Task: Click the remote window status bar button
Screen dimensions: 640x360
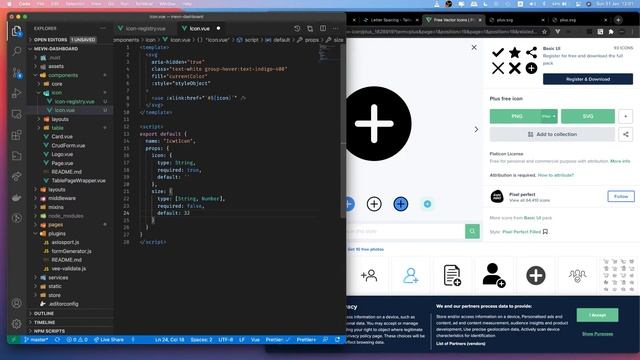Action: [13, 340]
